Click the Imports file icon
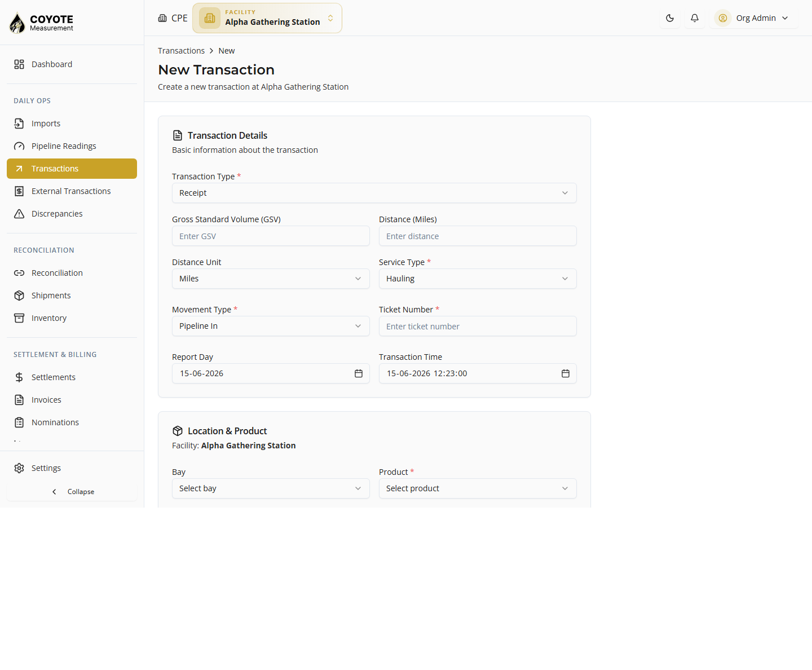 click(19, 124)
